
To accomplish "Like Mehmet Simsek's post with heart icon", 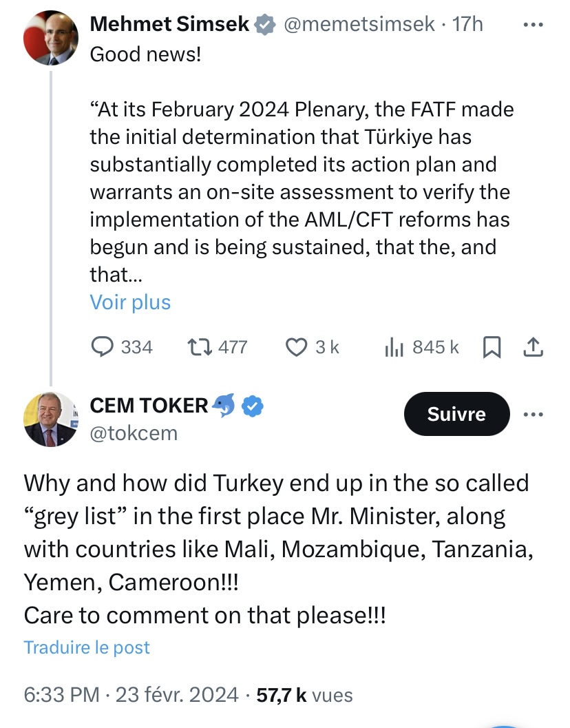I will tap(296, 347).
